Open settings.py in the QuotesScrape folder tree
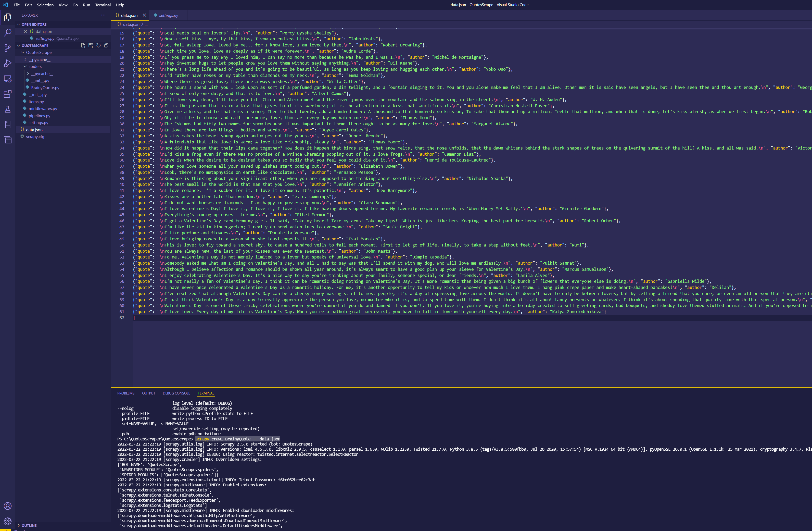This screenshot has height=531, width=812. pos(38,122)
